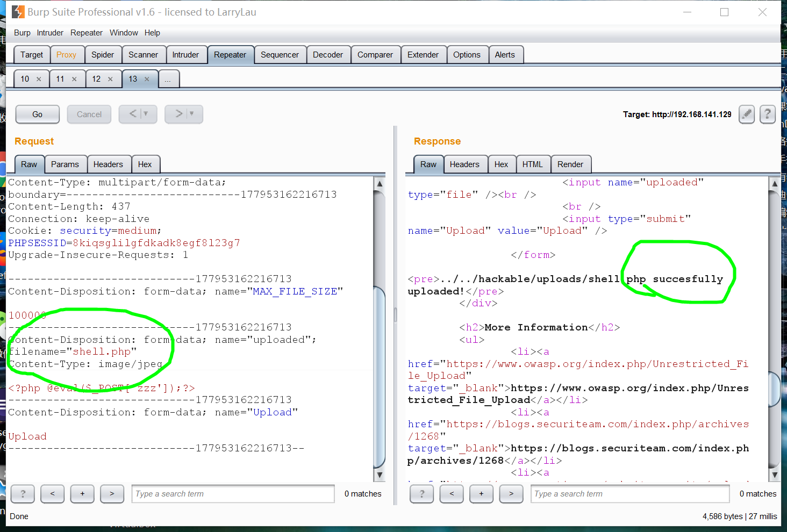
Task: Click the request search help question button
Action: 23,493
